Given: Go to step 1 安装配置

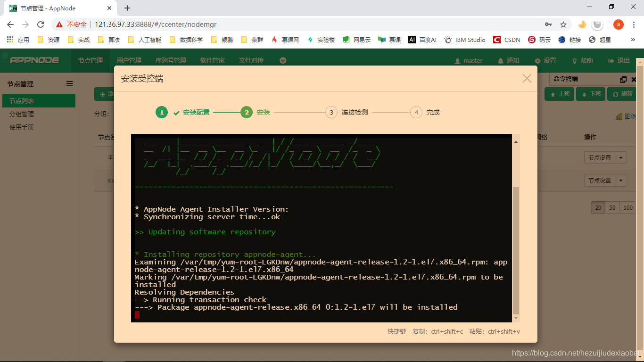Looking at the screenshot, I should (x=183, y=112).
